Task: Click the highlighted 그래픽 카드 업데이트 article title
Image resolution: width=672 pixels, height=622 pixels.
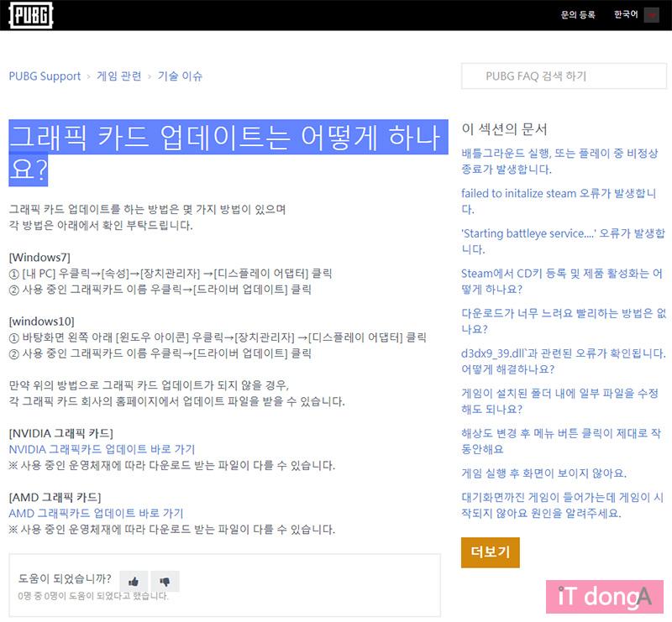Action: click(223, 153)
